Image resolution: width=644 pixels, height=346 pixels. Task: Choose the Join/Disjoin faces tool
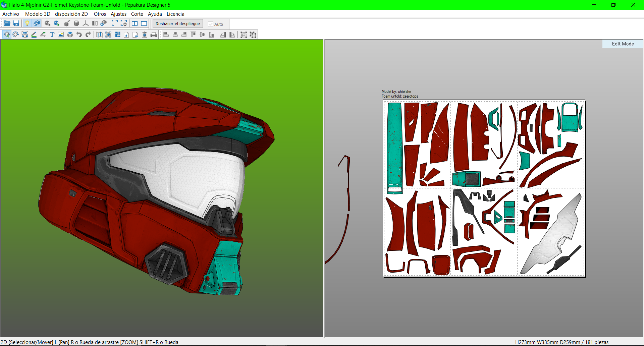click(25, 35)
